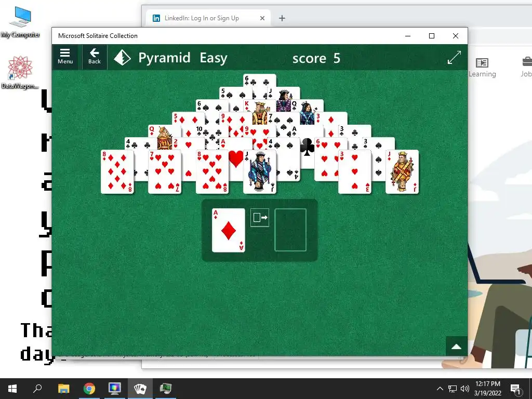
Task: Open the Windows Start menu
Action: pos(12,389)
